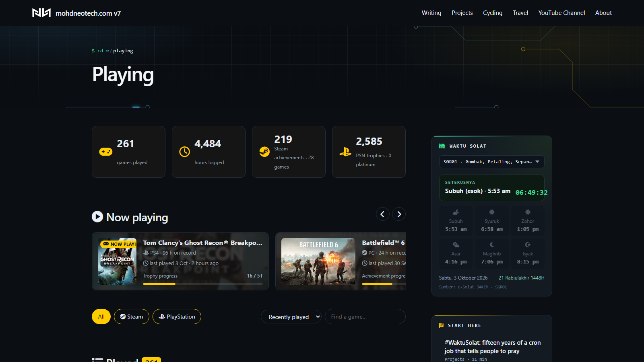Open the SGR01 prayer zone dropdown
The image size is (644, 362).
click(491, 162)
